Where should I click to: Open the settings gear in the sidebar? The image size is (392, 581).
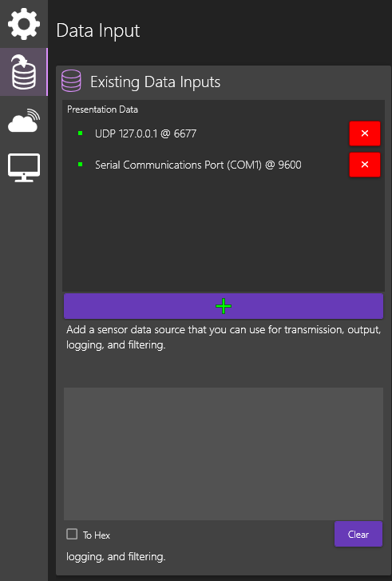tap(24, 24)
